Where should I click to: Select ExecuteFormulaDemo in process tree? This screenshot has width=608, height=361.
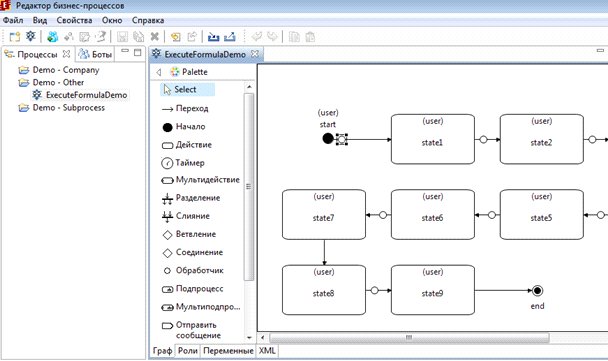(x=80, y=95)
